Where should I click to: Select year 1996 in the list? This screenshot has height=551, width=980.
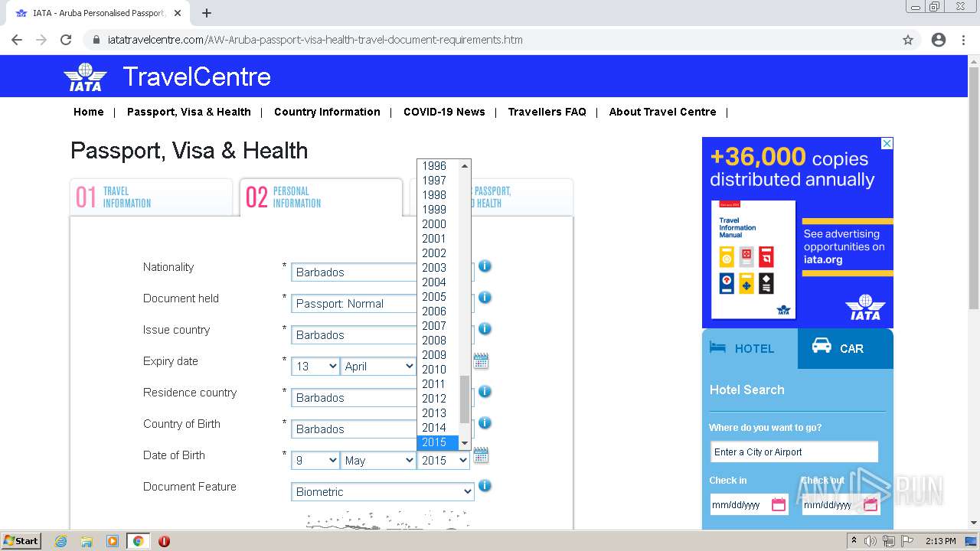(x=438, y=166)
